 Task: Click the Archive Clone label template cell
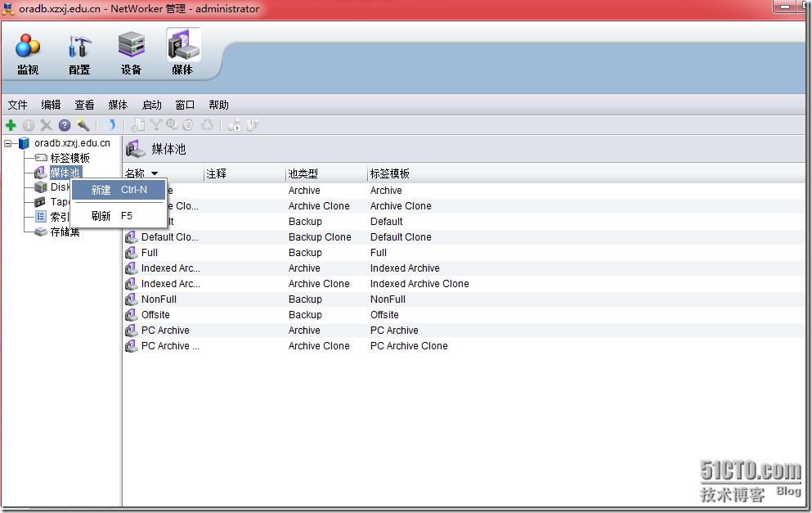tap(401, 206)
